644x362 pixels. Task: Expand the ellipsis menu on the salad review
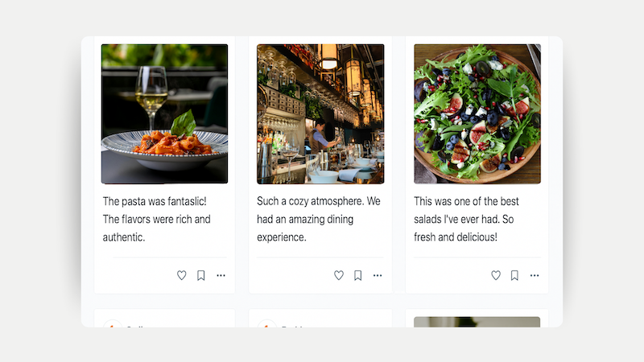click(x=535, y=275)
